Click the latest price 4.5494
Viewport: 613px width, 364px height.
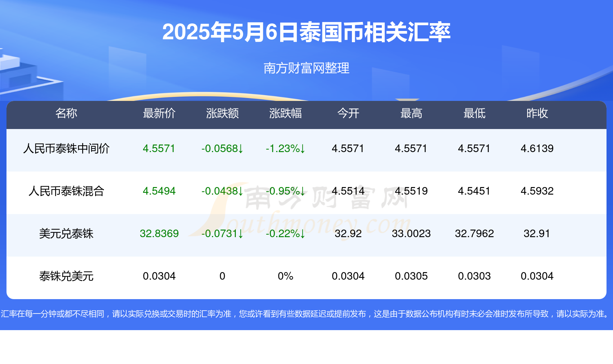coord(159,191)
